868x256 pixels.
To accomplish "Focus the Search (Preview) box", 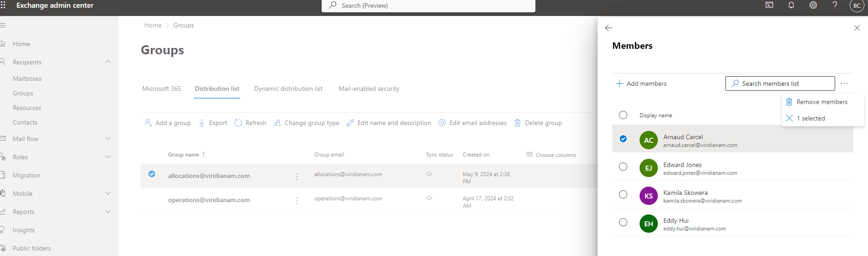I will (429, 5).
